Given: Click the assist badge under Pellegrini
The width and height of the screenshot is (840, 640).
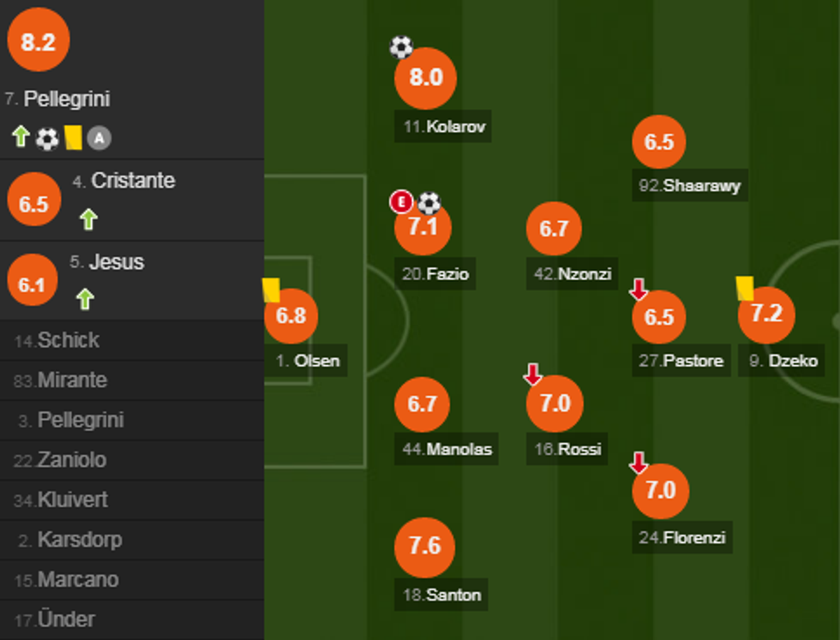Looking at the screenshot, I should click(x=100, y=138).
